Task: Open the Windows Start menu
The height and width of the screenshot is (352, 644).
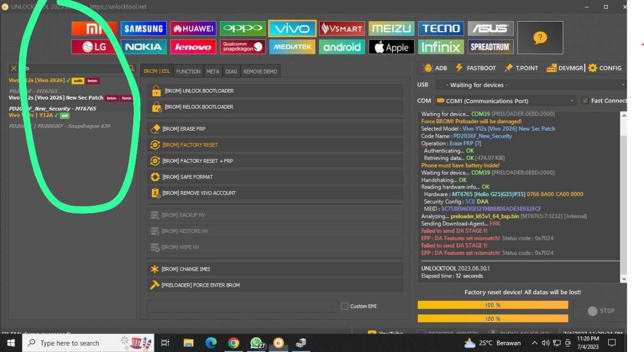Action: [x=11, y=343]
